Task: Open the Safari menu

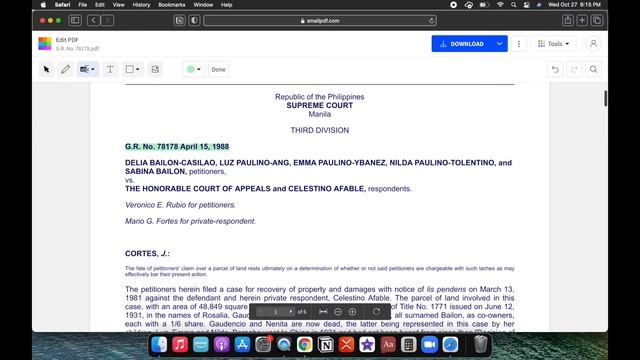Action: click(62, 5)
